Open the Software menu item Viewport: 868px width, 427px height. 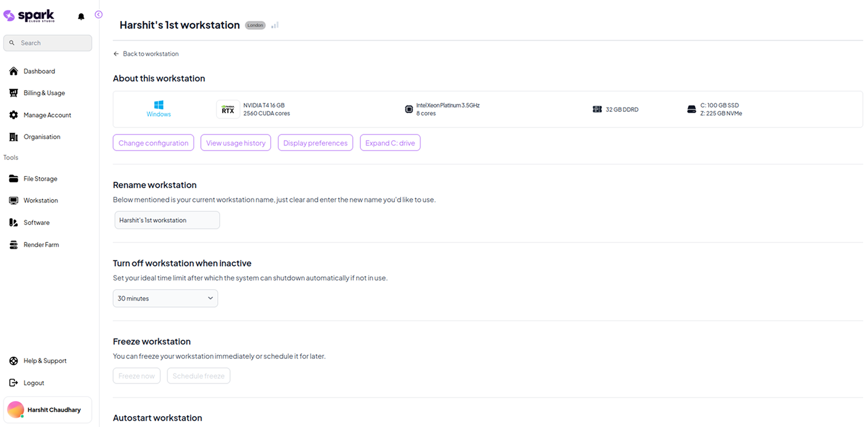(x=36, y=223)
